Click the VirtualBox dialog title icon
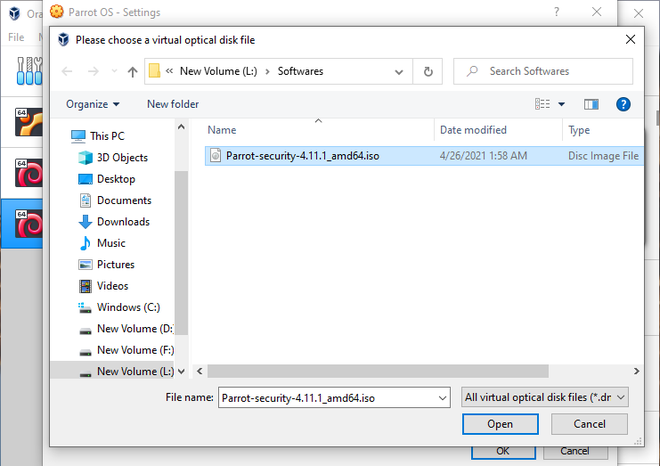 (x=64, y=40)
